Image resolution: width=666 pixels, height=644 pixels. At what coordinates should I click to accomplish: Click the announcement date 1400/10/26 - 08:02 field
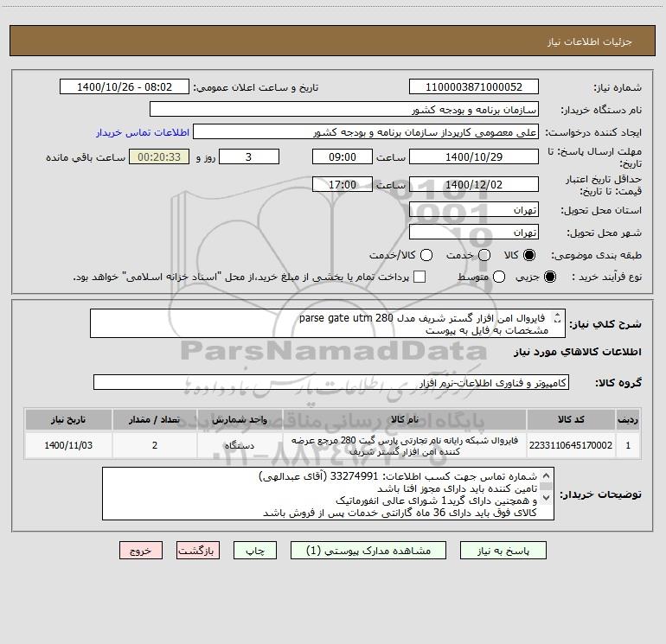pos(125,86)
